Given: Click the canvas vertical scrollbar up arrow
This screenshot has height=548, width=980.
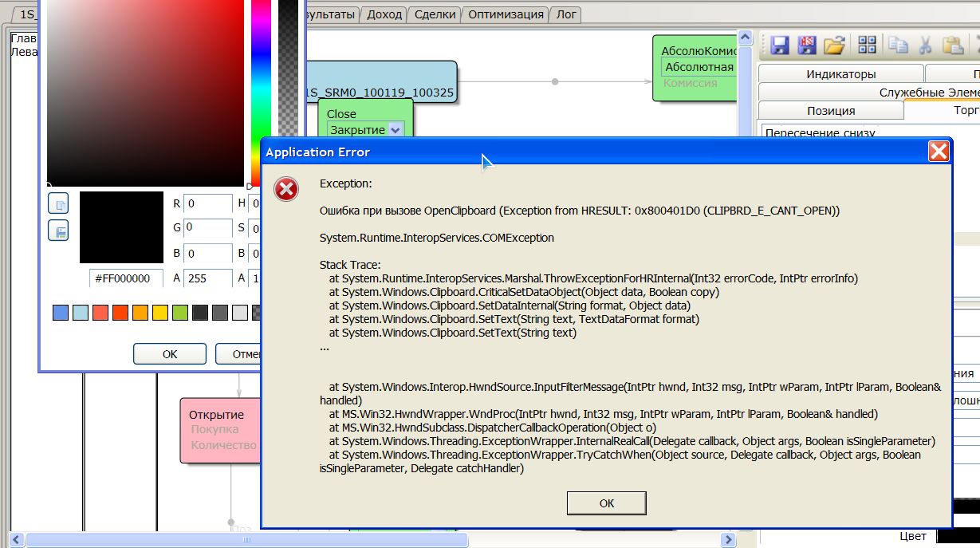Looking at the screenshot, I should [x=745, y=38].
